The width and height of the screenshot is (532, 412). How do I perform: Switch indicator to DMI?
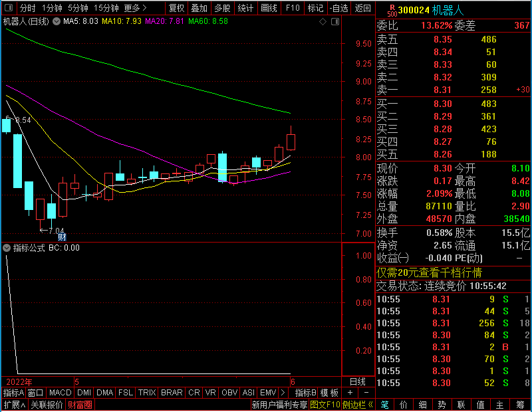84,393
